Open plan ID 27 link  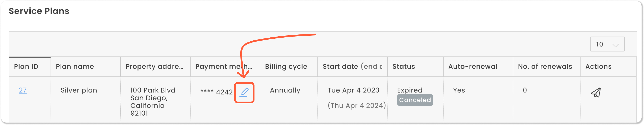click(23, 90)
